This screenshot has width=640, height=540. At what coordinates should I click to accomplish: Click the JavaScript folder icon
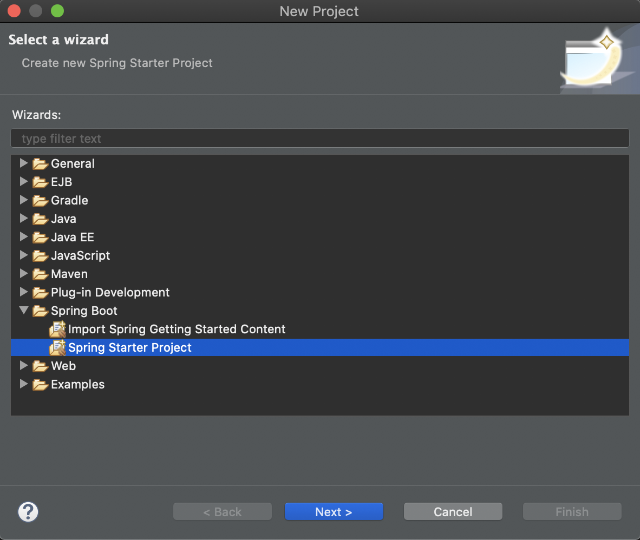(x=40, y=256)
